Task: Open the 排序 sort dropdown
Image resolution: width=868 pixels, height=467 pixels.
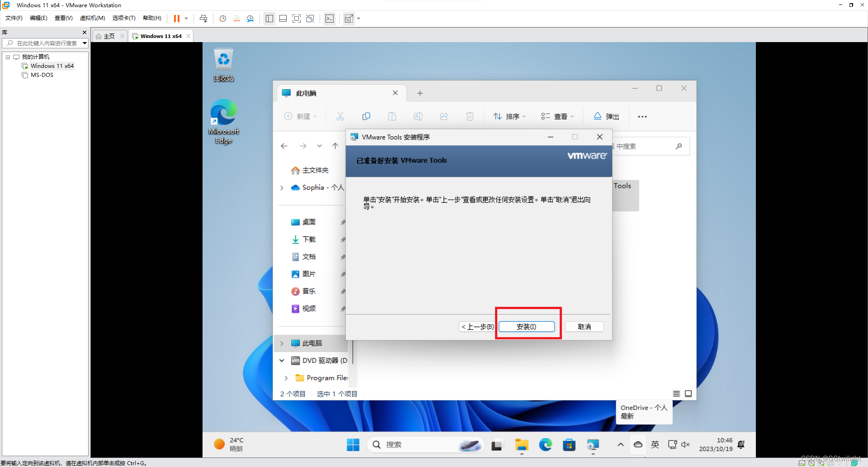Action: (509, 116)
